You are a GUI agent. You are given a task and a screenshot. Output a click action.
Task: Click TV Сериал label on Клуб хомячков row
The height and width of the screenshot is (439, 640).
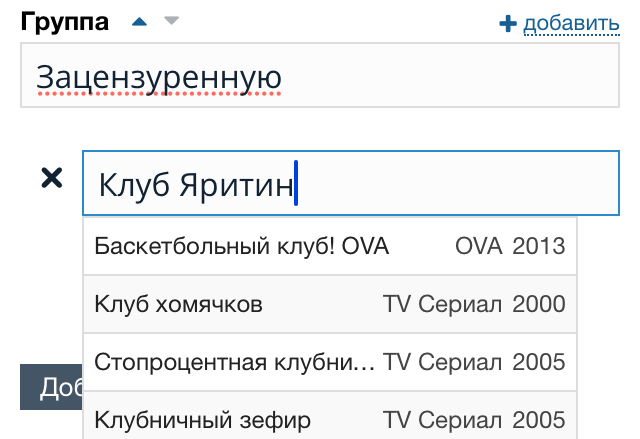(x=442, y=304)
